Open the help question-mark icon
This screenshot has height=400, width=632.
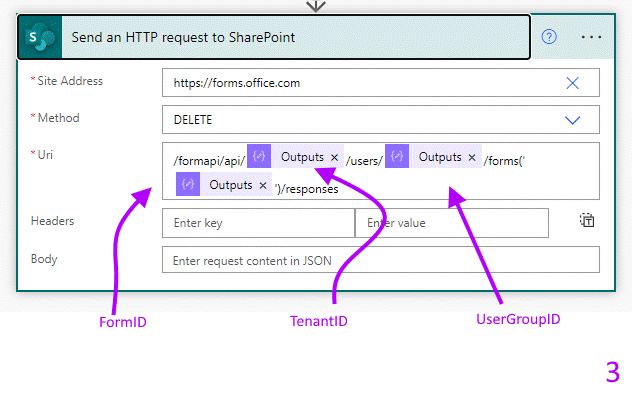point(549,37)
